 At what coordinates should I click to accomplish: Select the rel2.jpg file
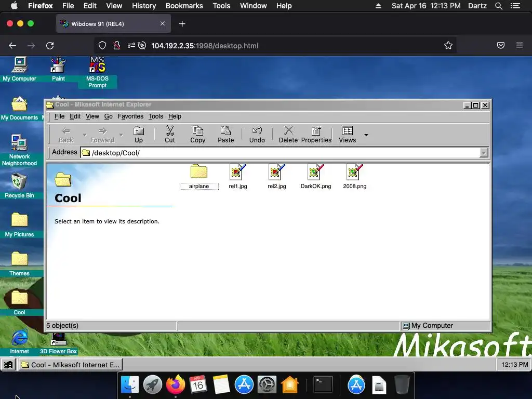point(277,177)
